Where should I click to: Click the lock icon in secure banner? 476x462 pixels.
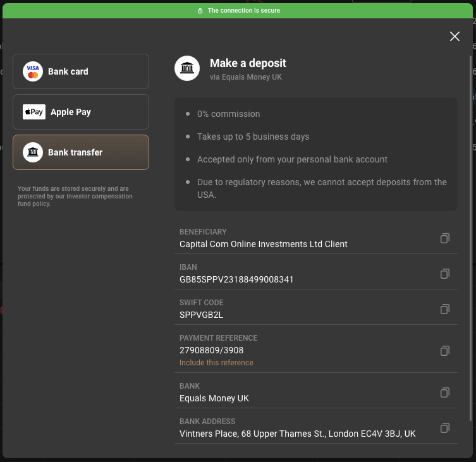(200, 11)
